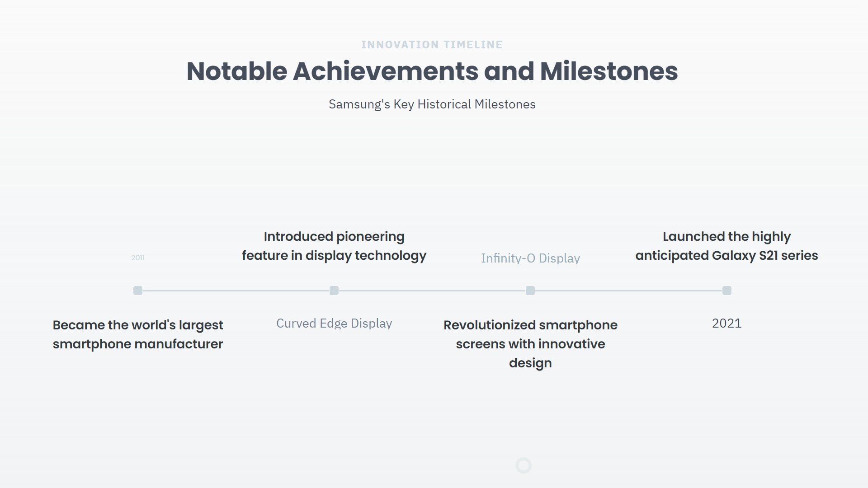This screenshot has height=488, width=868.
Task: Click 'Launched the highly anticipated Galaxy S21 series'
Action: click(x=727, y=246)
